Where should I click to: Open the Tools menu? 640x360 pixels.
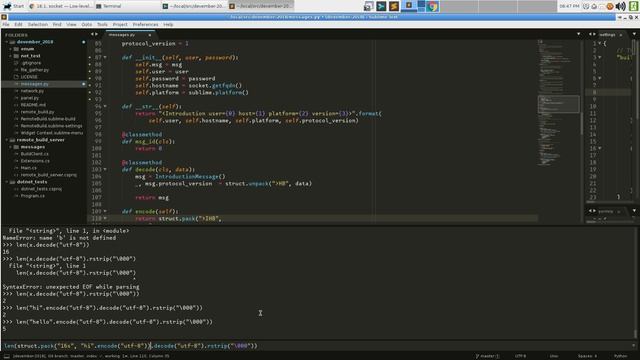coord(102,24)
